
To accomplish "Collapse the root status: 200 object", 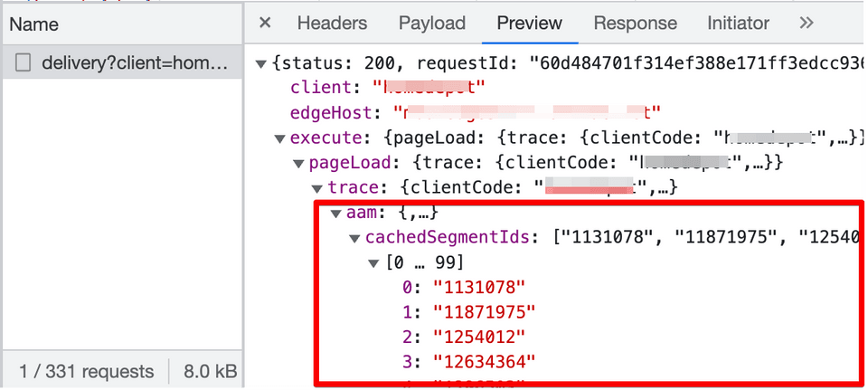I will [x=261, y=63].
